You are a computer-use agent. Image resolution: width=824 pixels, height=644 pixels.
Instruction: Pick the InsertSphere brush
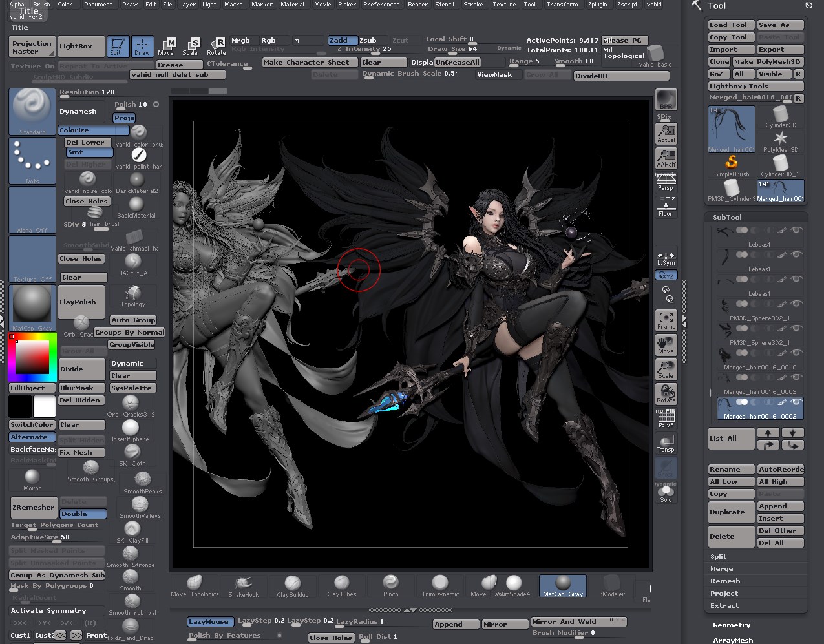point(131,430)
